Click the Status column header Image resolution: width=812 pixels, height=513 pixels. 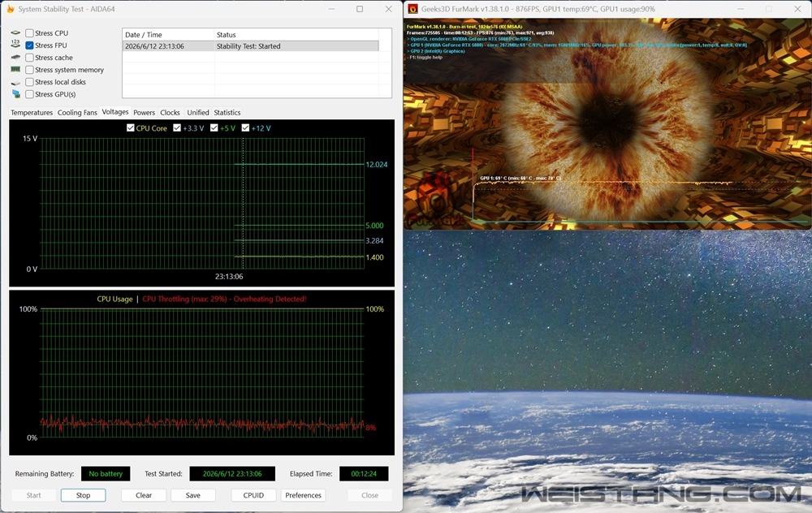[296, 35]
